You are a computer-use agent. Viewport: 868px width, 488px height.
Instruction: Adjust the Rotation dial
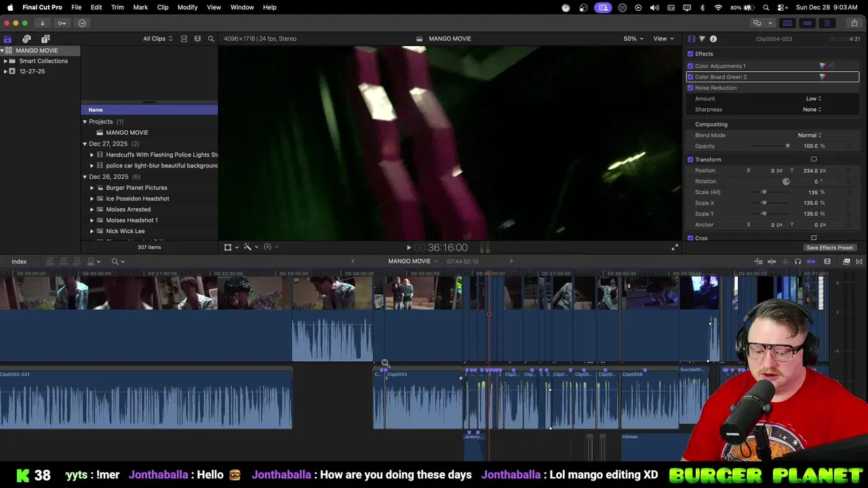pyautogui.click(x=786, y=182)
